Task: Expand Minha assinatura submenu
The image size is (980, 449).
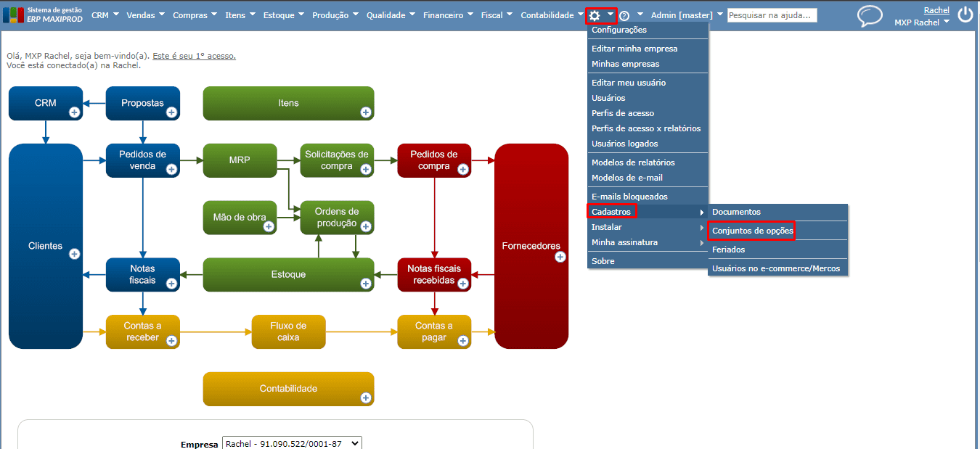Action: pyautogui.click(x=648, y=242)
